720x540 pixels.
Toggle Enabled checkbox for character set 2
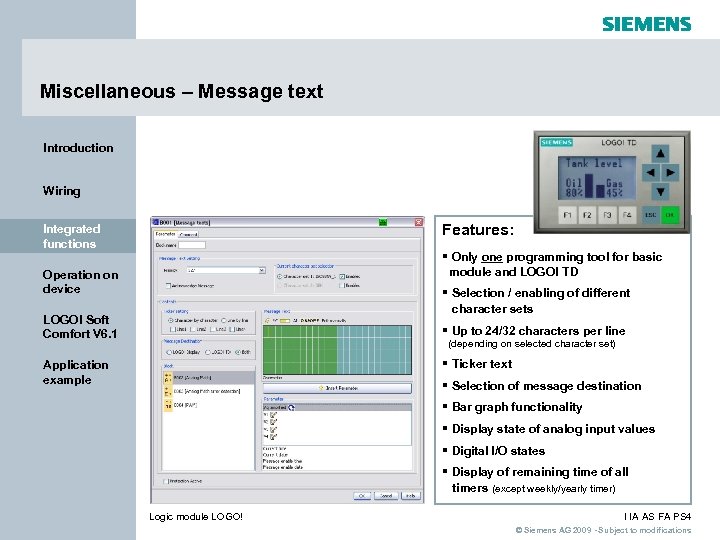(342, 285)
